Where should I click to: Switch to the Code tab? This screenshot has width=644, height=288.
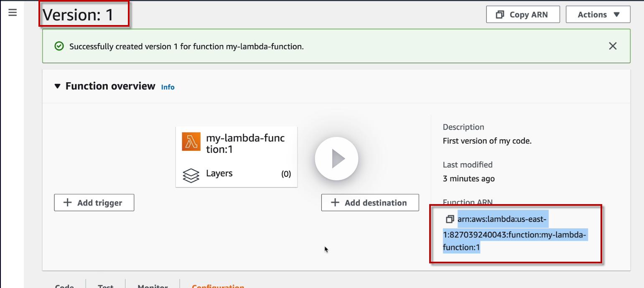64,286
